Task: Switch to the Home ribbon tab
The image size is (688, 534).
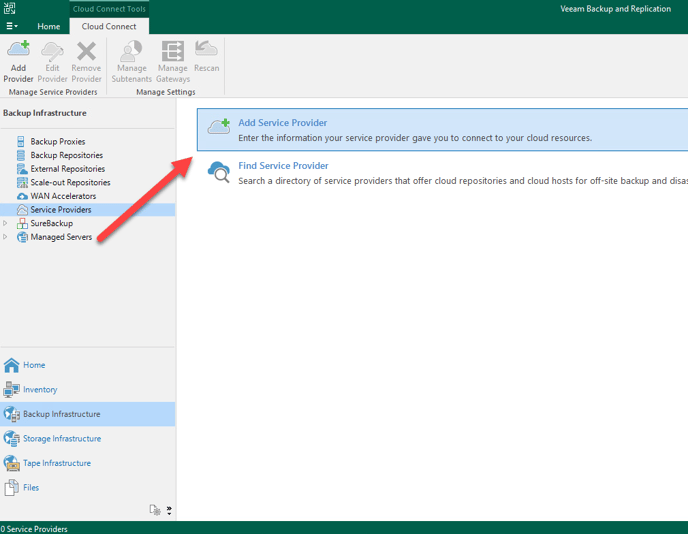Action: [49, 26]
